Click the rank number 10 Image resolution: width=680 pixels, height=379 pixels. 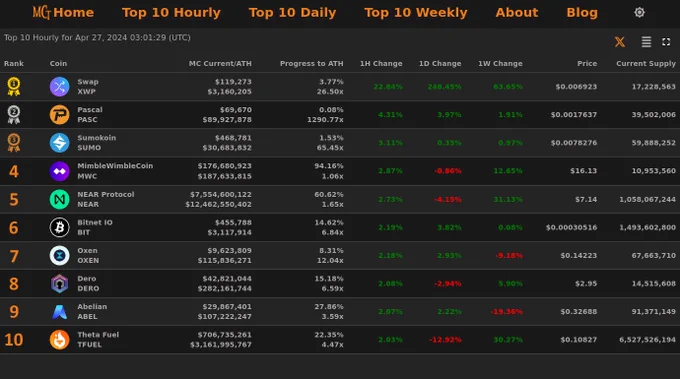[x=14, y=340]
